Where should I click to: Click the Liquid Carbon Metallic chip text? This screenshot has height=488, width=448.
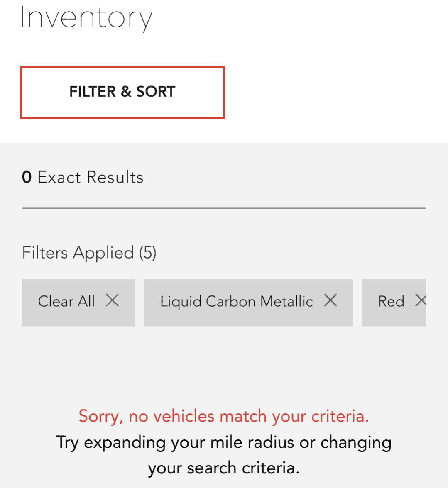[x=236, y=301]
